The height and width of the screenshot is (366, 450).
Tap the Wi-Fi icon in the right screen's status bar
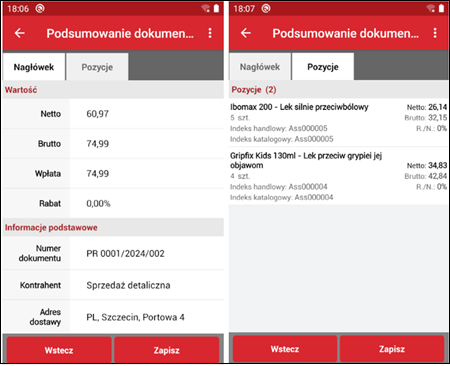(x=431, y=9)
